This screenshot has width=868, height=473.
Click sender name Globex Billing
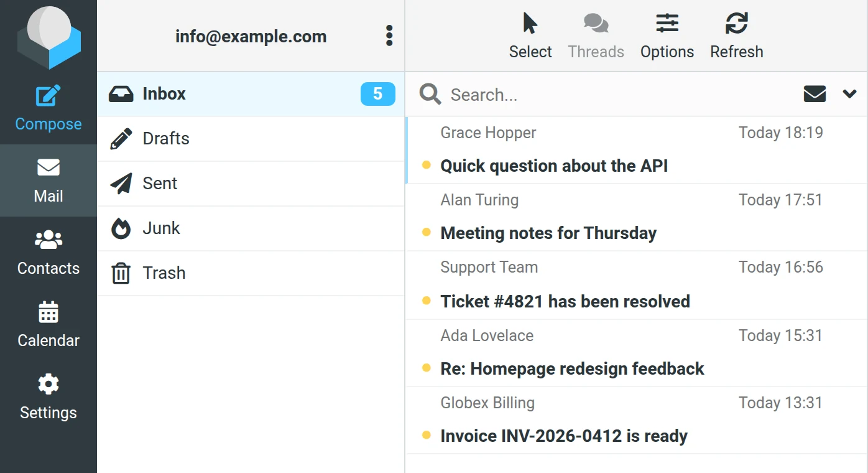point(487,403)
